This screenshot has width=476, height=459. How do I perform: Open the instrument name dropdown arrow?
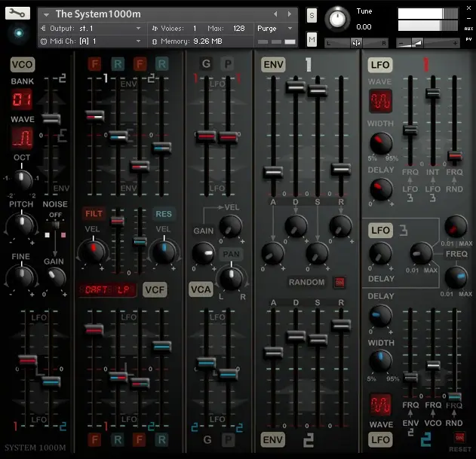(x=46, y=14)
